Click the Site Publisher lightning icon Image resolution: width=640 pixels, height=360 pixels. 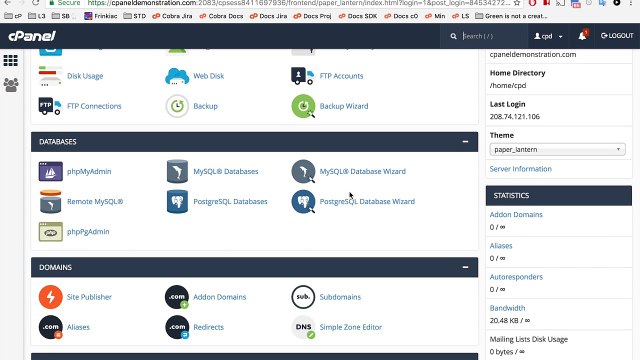51,297
